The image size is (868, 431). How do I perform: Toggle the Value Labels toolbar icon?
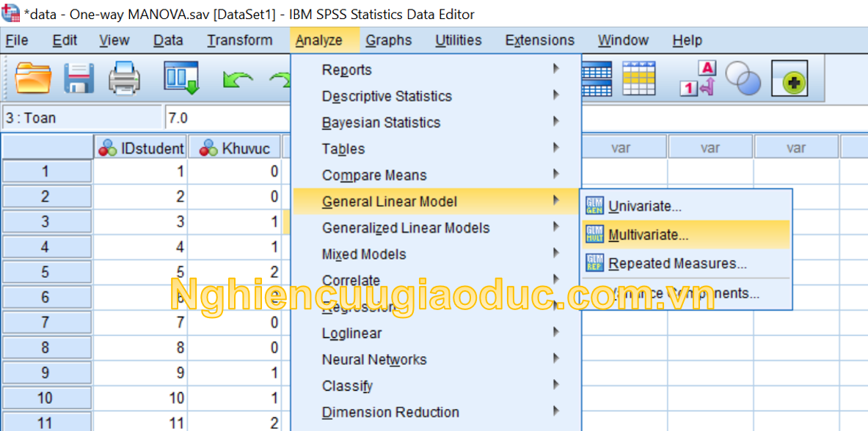click(x=698, y=78)
